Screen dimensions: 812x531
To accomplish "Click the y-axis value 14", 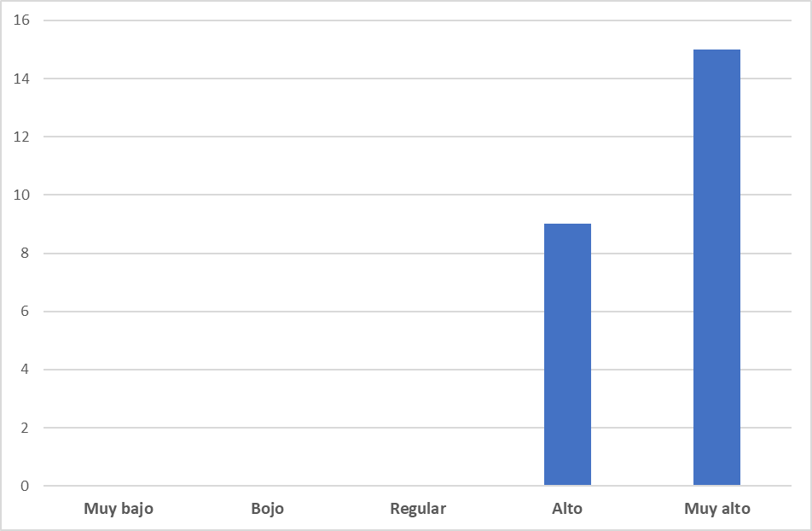I will point(22,79).
